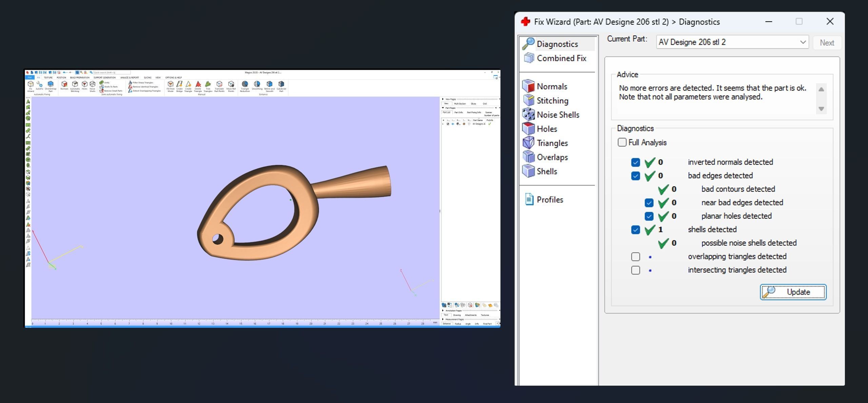Expand the View Pages section
Screen dimensions: 868x403
click(443, 99)
